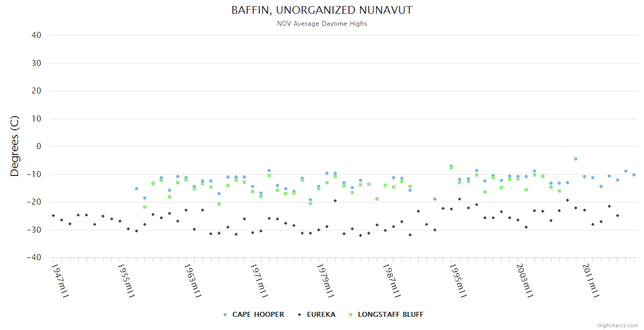Click the leftmost Eureka data point

pyautogui.click(x=53, y=216)
